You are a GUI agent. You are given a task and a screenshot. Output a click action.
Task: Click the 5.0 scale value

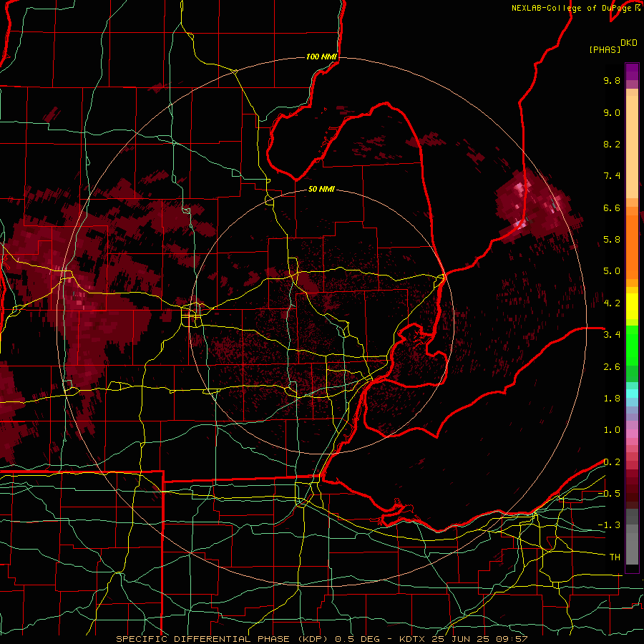[x=612, y=271]
